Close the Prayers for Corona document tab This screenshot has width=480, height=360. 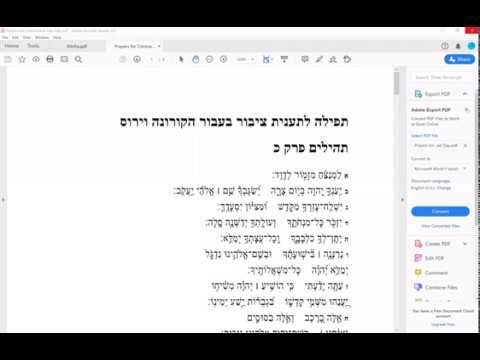tap(159, 46)
